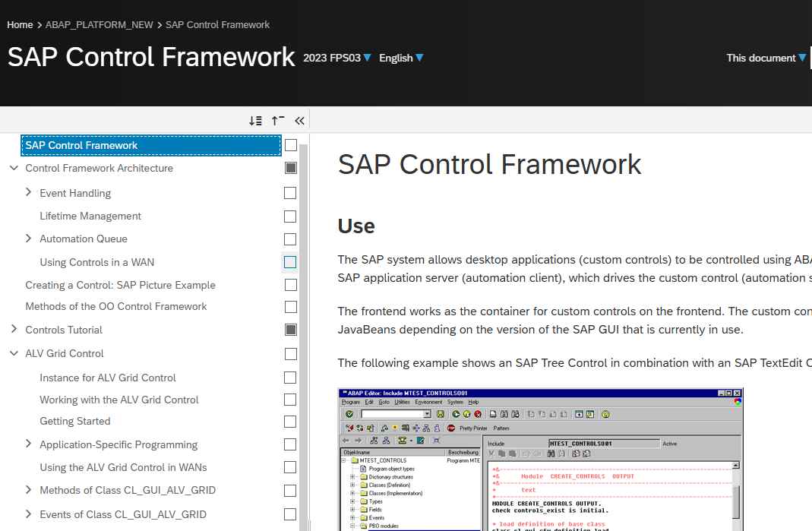Click the ABAP Editor example screenshot image
Viewport: 812px width, 531px height.
tap(540, 459)
